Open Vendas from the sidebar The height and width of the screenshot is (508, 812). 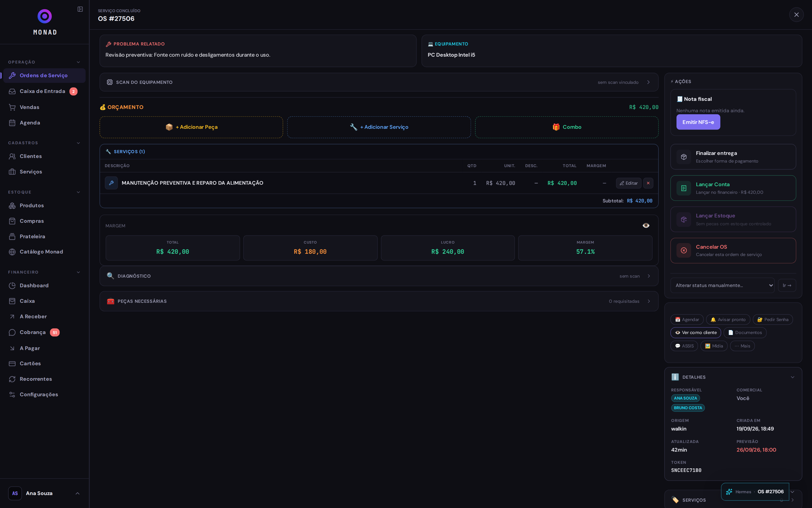coord(44,107)
